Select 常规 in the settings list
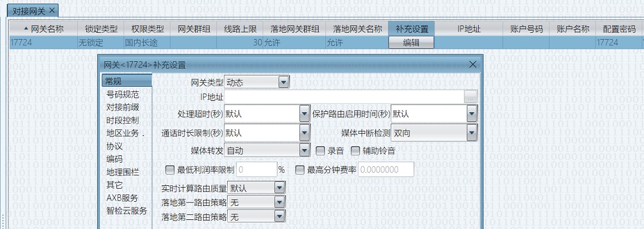This screenshot has height=229, width=644. coord(127,81)
